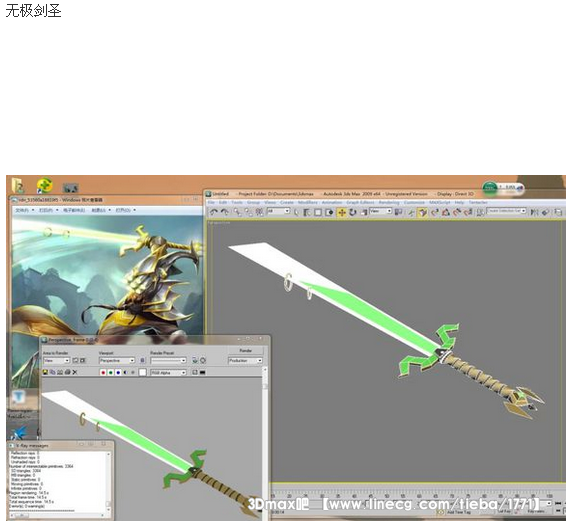This screenshot has width=569, height=521.
Task: Open the Edit menu in 3ds Max
Action: click(222, 202)
